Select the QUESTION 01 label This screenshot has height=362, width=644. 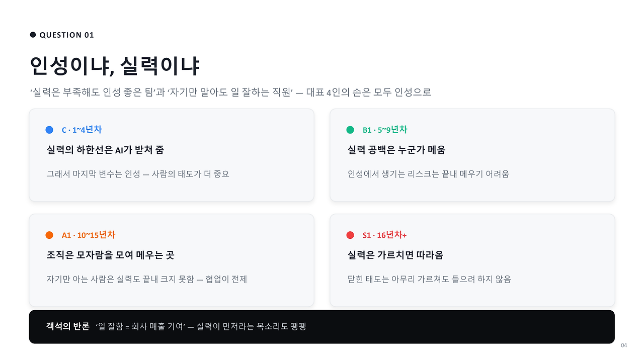tap(67, 35)
